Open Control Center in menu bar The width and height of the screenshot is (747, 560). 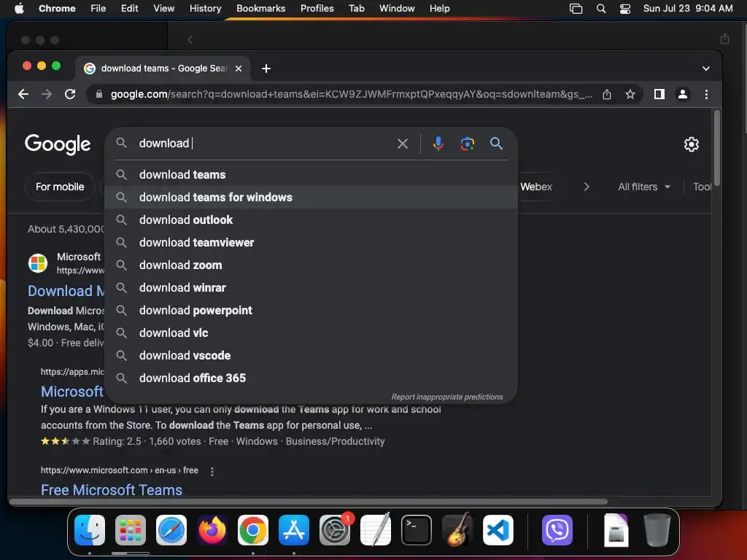point(625,9)
